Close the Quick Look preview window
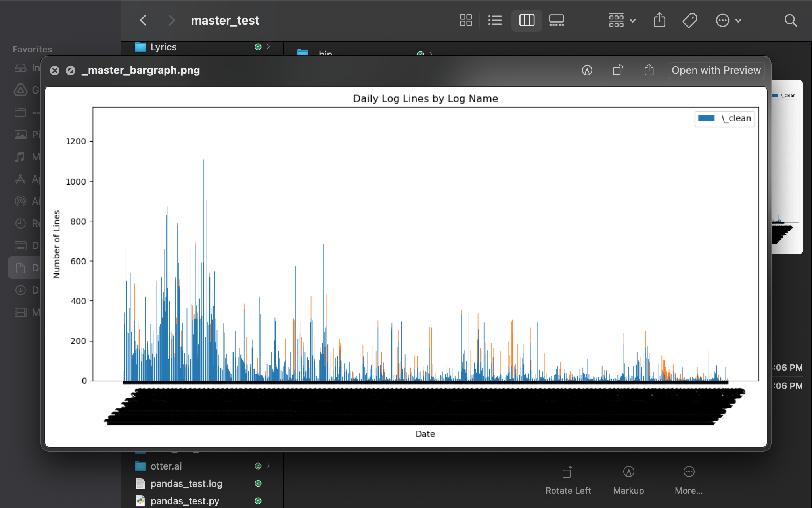The width and height of the screenshot is (812, 508). 55,71
